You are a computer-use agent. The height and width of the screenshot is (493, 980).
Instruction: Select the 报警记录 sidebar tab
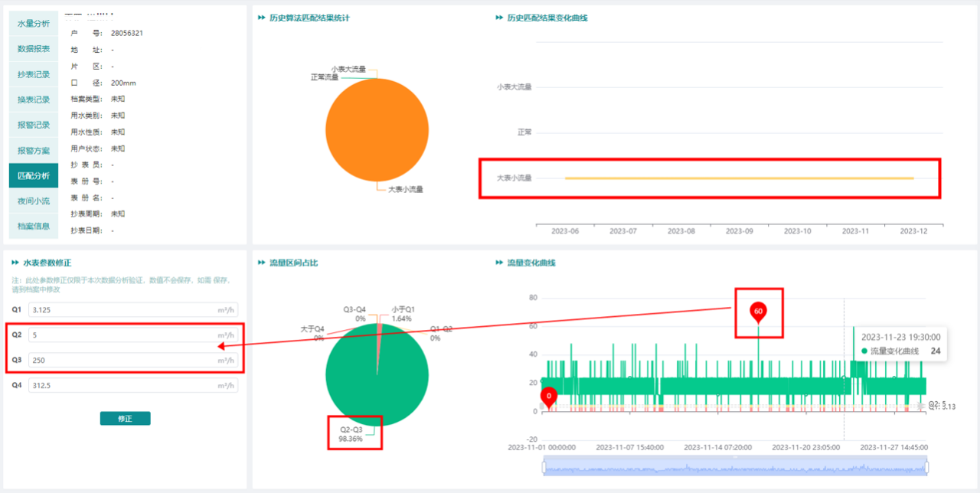click(x=34, y=125)
